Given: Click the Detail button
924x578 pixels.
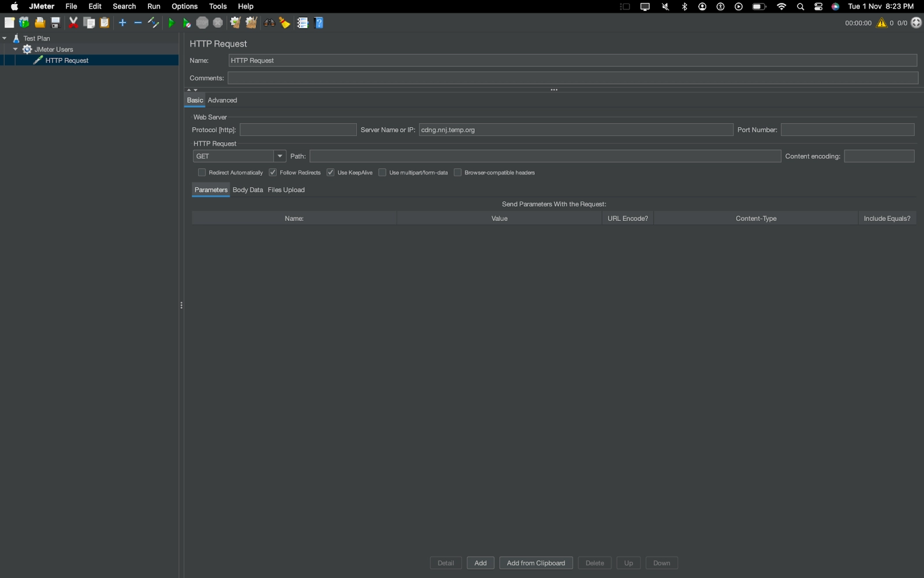Looking at the screenshot, I should click(x=446, y=563).
